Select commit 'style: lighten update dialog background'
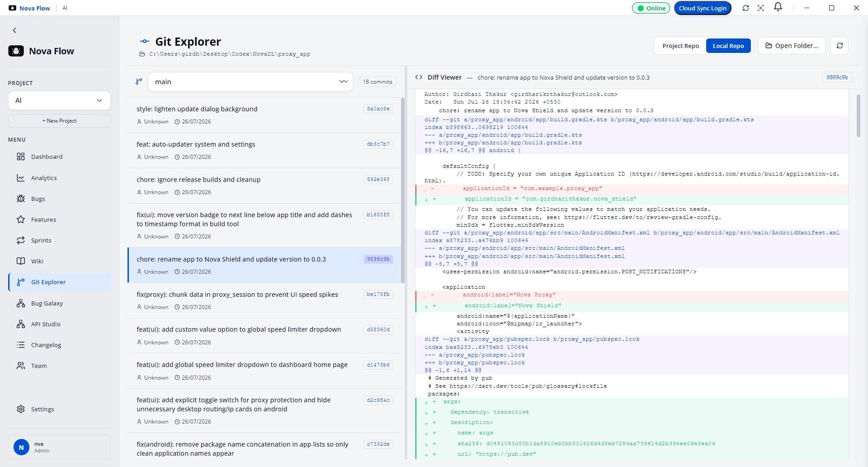 264,115
